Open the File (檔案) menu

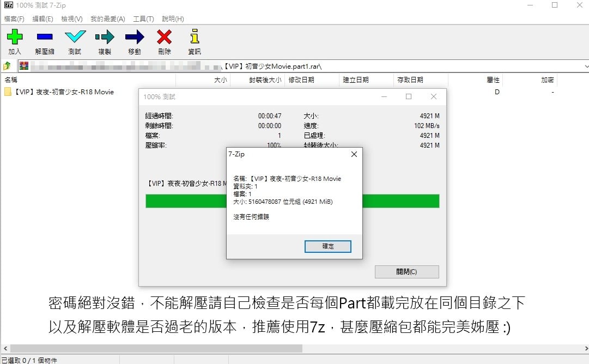(14, 19)
